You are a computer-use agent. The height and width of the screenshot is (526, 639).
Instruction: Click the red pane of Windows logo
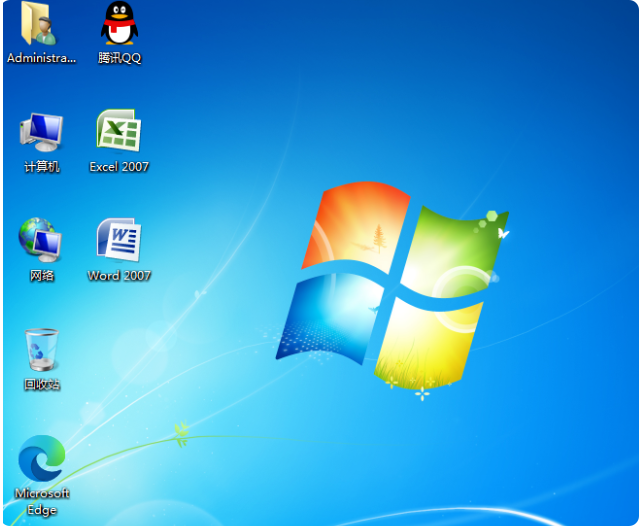click(x=357, y=226)
